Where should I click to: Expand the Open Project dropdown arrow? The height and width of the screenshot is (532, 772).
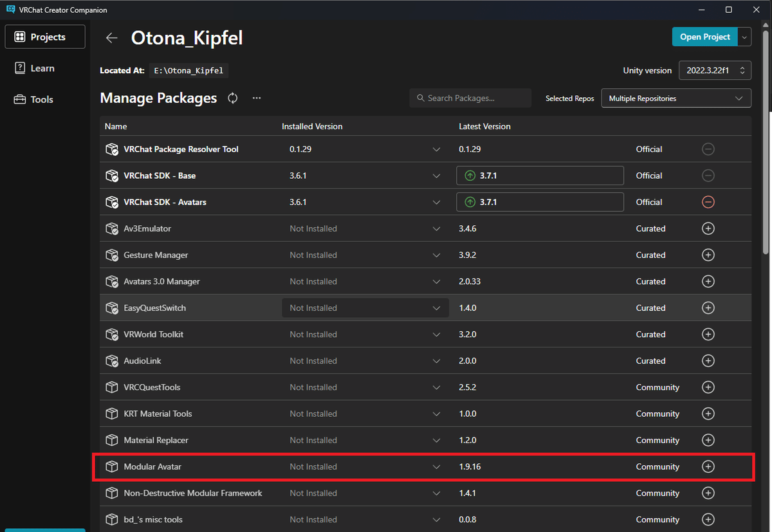click(x=744, y=37)
